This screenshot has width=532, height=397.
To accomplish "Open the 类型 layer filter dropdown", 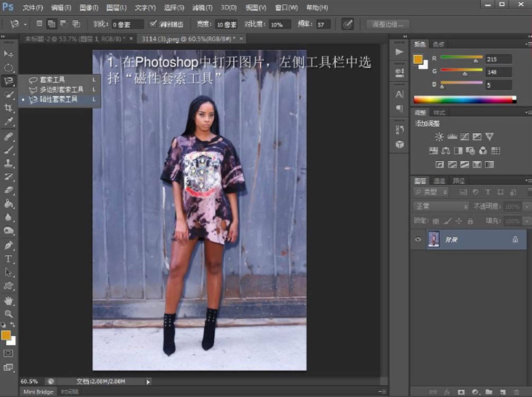I will (431, 192).
